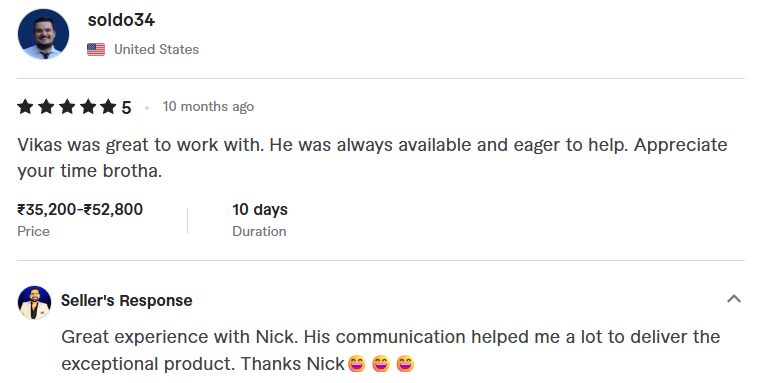
Task: Open soldo34's profile picture
Action: (43, 34)
